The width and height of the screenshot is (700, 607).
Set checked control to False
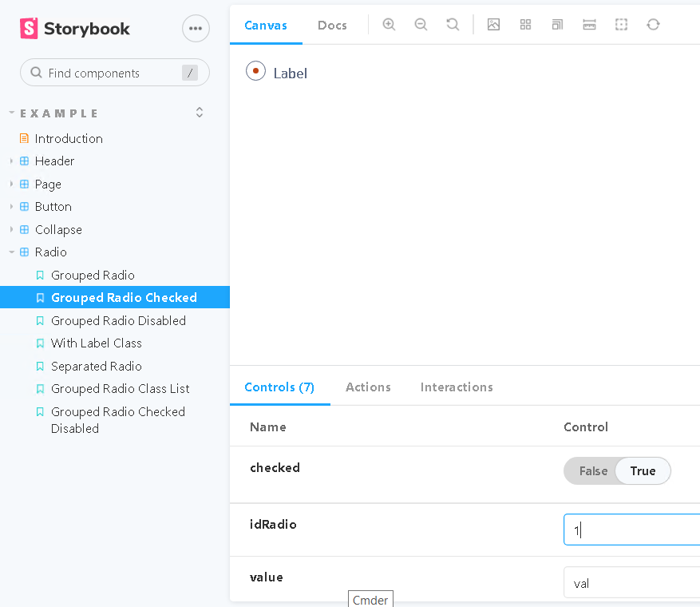(592, 470)
